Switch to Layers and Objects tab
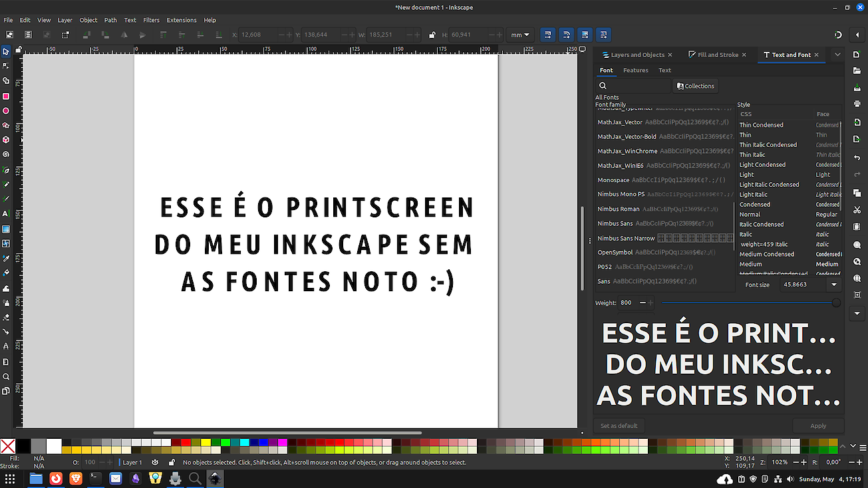This screenshot has height=488, width=868. 636,55
